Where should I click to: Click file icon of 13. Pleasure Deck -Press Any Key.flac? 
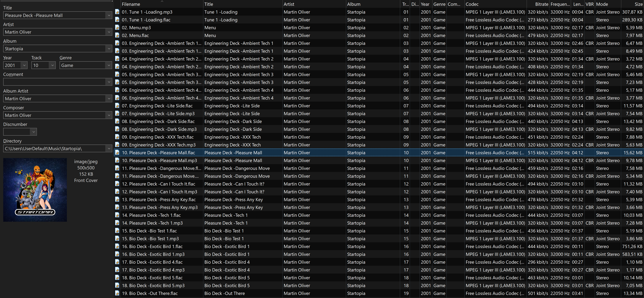pyautogui.click(x=117, y=199)
